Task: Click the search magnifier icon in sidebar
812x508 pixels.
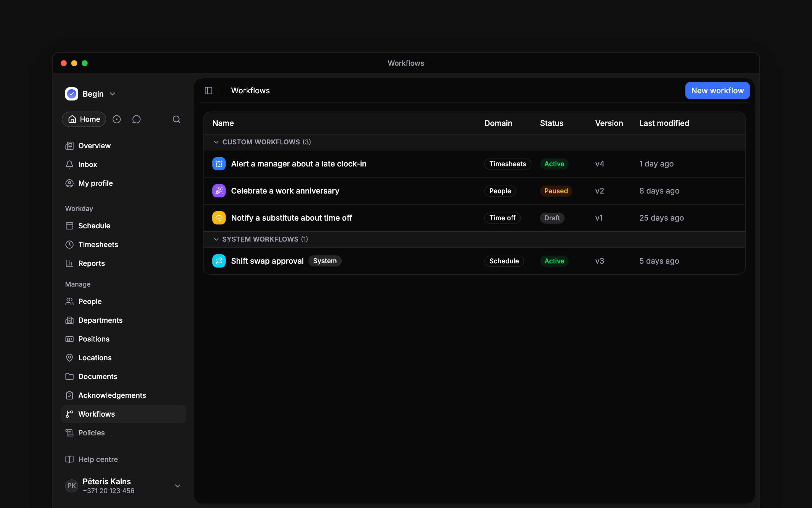Action: tap(177, 119)
